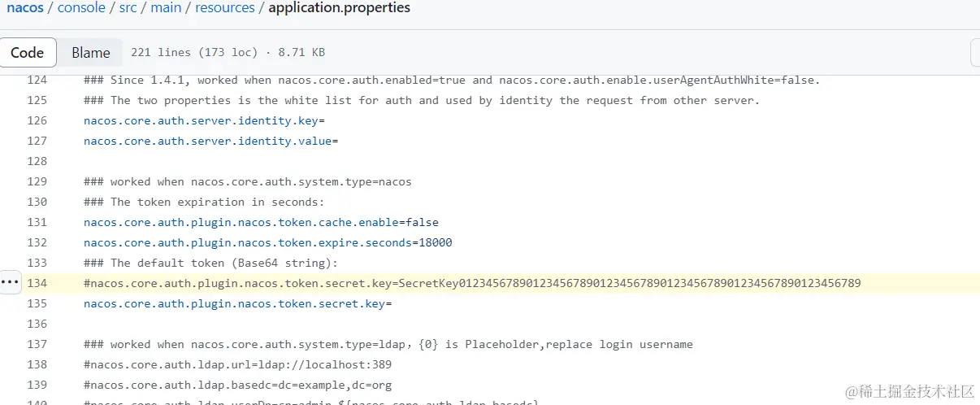This screenshot has width=980, height=405.
Task: Switch to the Blame view tab
Action: click(90, 53)
